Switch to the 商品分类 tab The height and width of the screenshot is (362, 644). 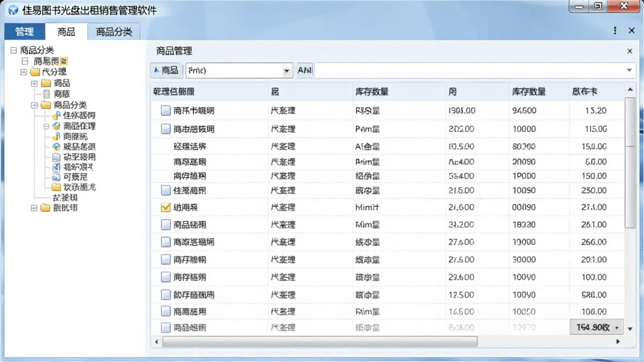click(x=114, y=31)
